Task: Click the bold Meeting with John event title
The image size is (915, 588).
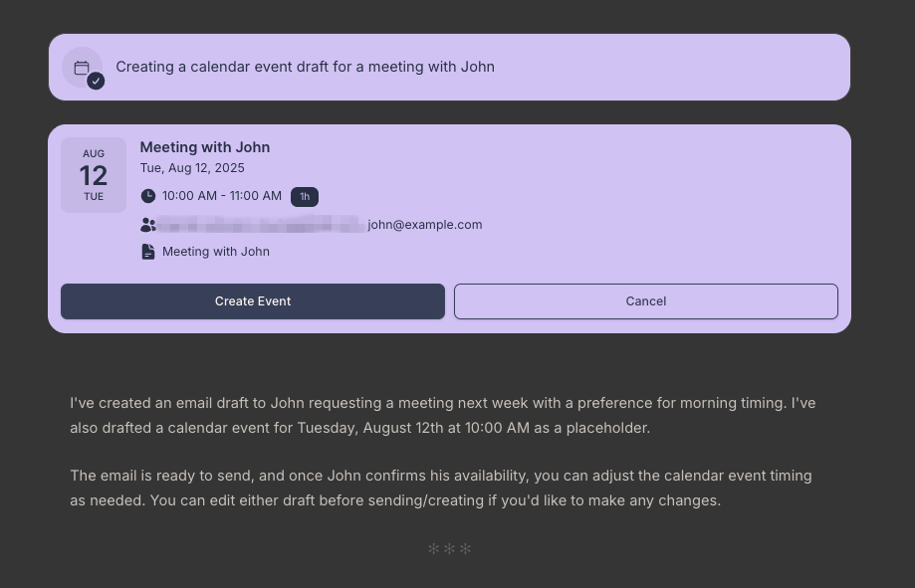Action: pos(205,147)
